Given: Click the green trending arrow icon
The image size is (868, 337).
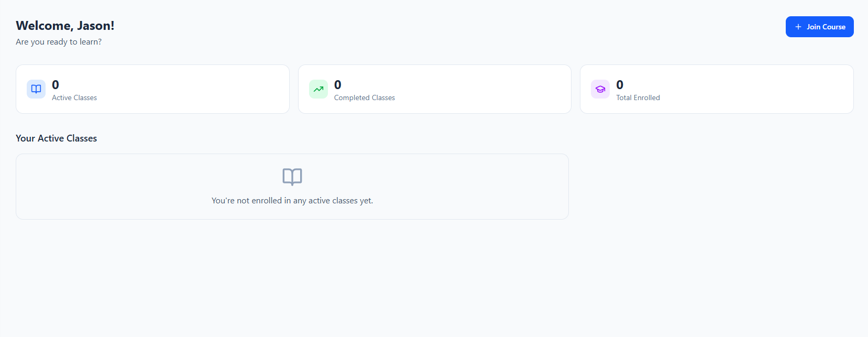Looking at the screenshot, I should 318,89.
